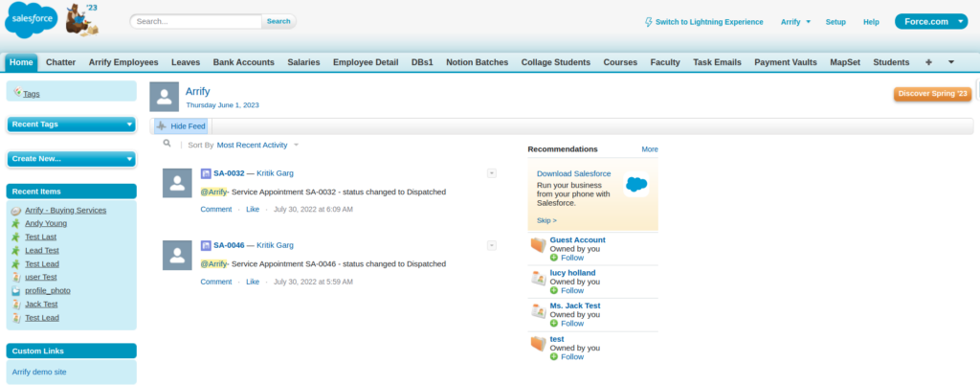Click Skip on Download Salesforce card

[x=546, y=220]
